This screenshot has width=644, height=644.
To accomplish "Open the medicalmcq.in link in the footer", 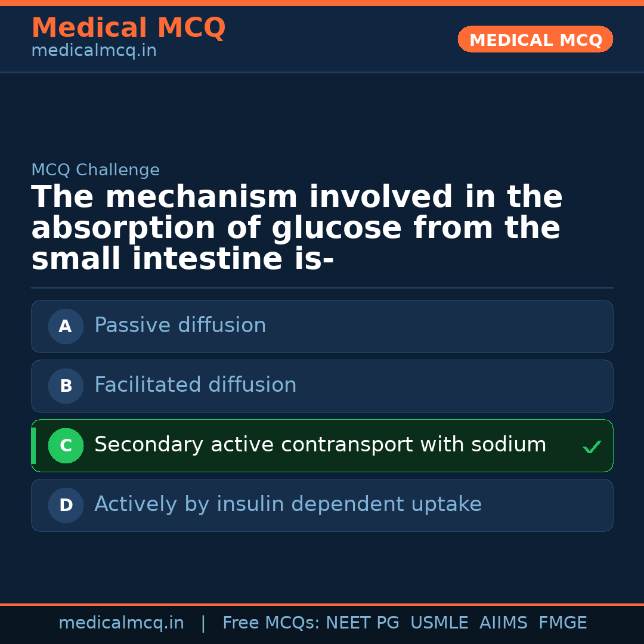I will pos(121,623).
